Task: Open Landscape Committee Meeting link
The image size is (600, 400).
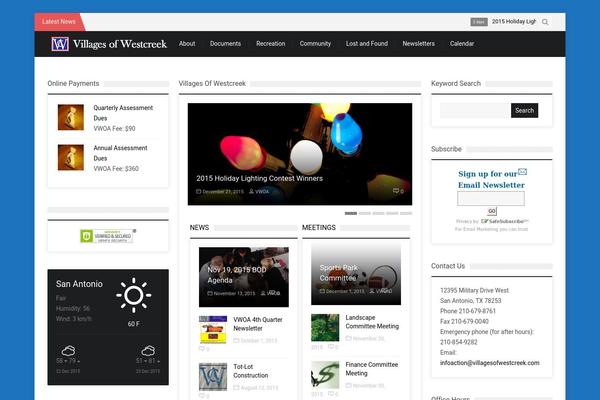Action: (x=372, y=322)
